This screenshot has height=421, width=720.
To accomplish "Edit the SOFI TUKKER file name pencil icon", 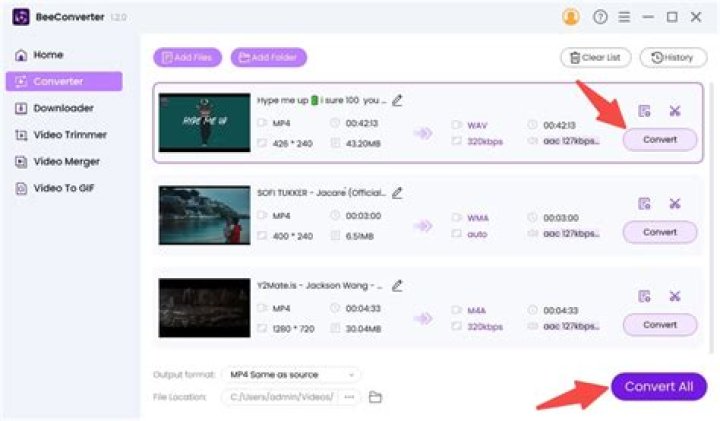I will 398,192.
